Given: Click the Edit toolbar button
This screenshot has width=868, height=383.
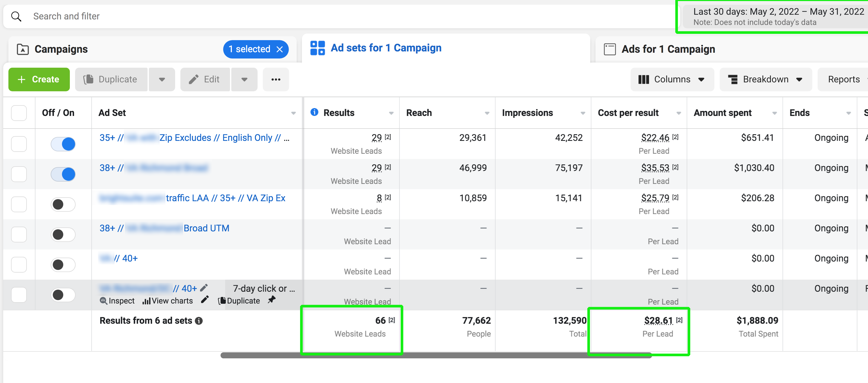Looking at the screenshot, I should click(205, 79).
